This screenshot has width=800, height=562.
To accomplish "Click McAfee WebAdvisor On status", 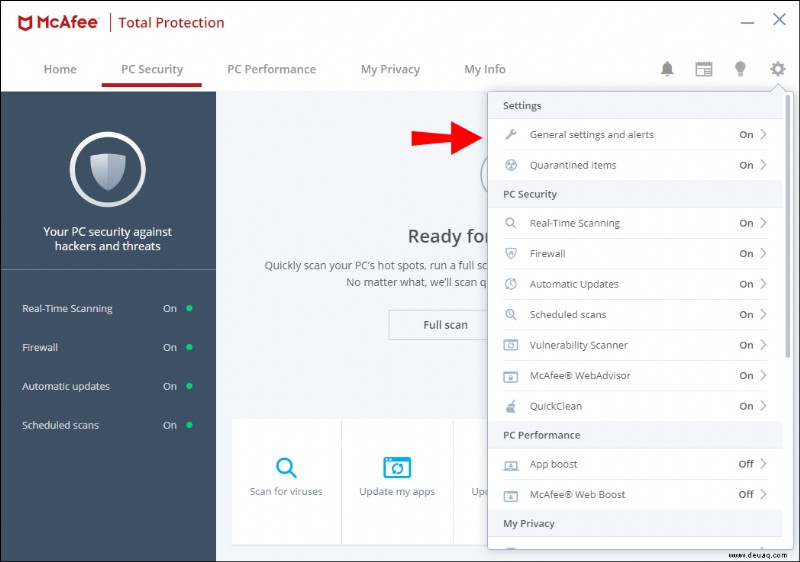I will pos(746,376).
